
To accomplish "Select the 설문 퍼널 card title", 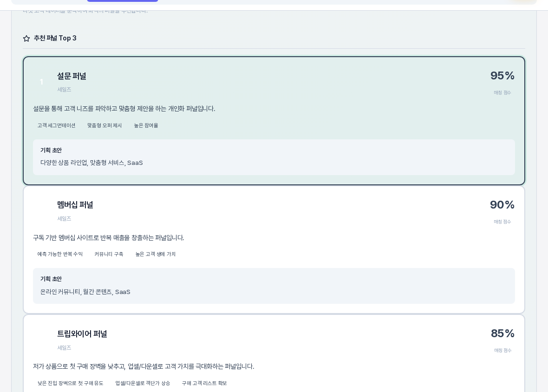I will point(72,76).
